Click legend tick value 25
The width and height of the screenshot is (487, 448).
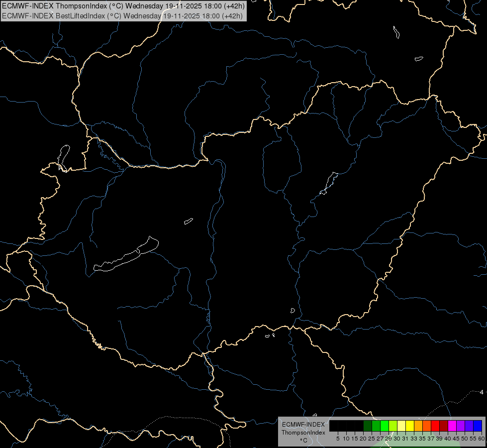(372, 439)
